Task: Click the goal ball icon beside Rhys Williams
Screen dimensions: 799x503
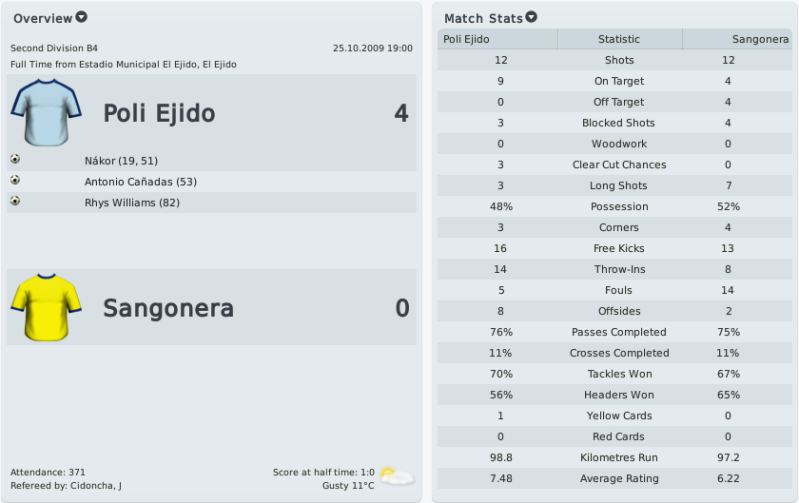Action: click(15, 201)
